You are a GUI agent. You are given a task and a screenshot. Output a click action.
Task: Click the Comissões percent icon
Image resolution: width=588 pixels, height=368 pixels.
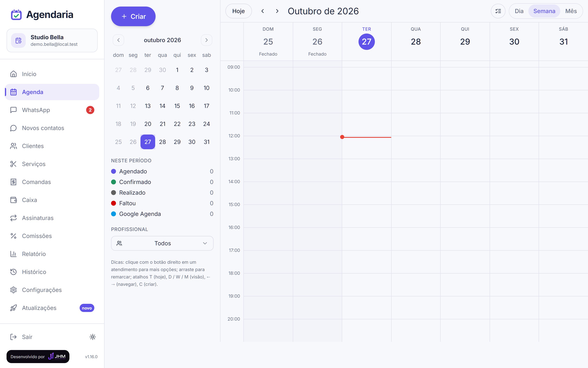(13, 236)
